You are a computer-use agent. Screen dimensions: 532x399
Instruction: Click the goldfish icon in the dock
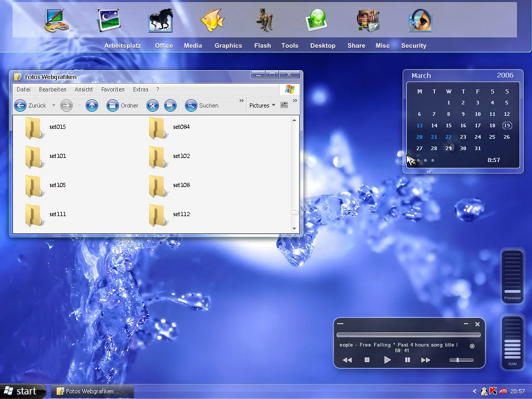click(212, 21)
